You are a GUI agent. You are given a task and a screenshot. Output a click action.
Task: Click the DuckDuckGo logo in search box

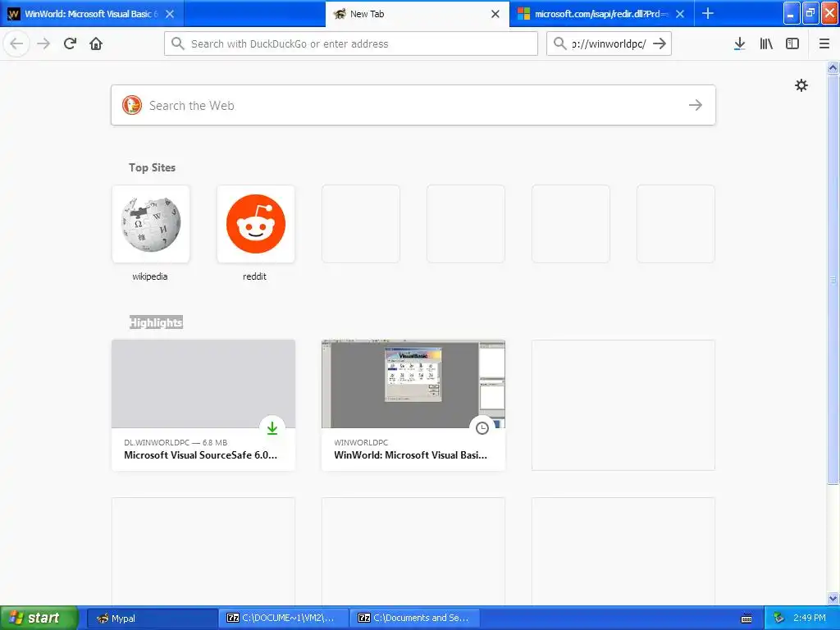coord(132,105)
